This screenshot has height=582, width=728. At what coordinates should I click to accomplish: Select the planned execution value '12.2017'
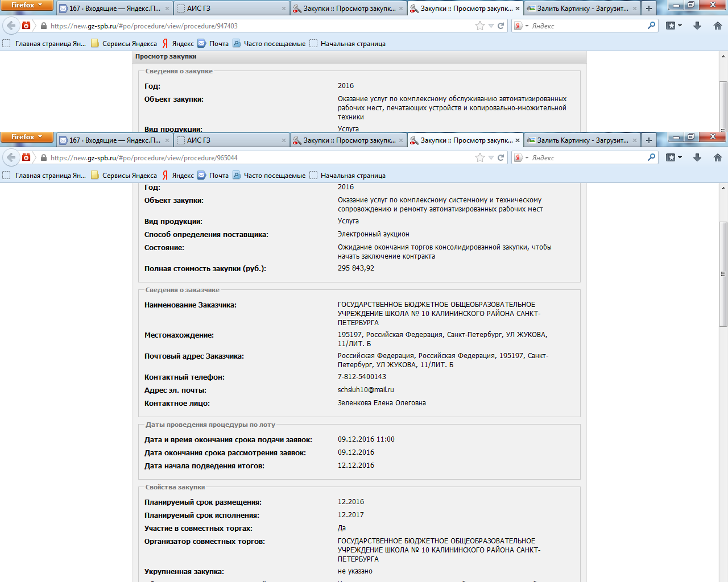tap(351, 515)
